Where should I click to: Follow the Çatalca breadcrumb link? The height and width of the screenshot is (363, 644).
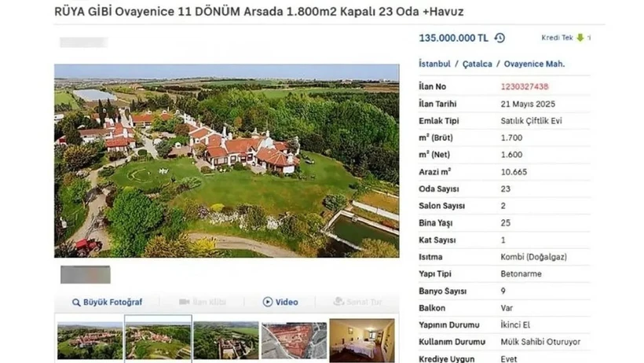[x=478, y=64]
